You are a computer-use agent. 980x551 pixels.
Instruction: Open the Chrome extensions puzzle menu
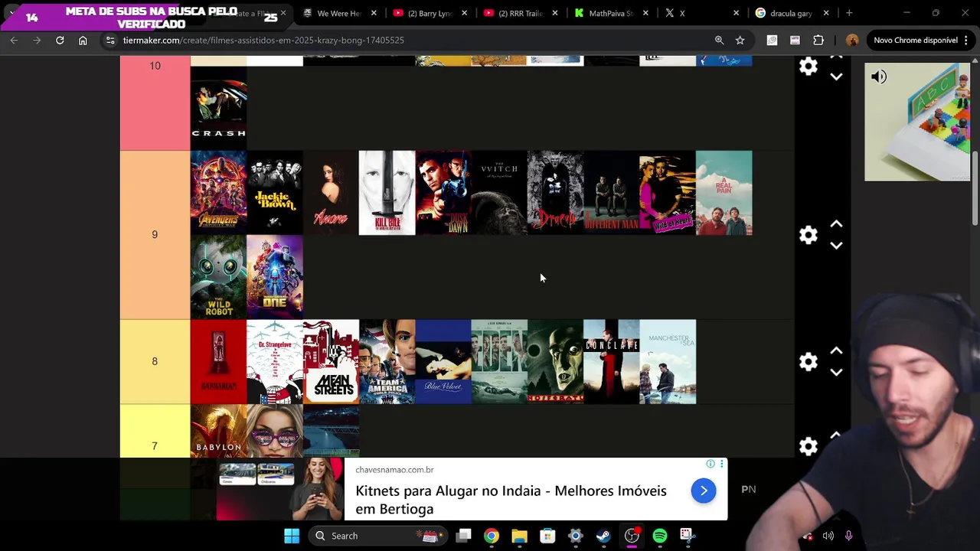[x=818, y=40]
